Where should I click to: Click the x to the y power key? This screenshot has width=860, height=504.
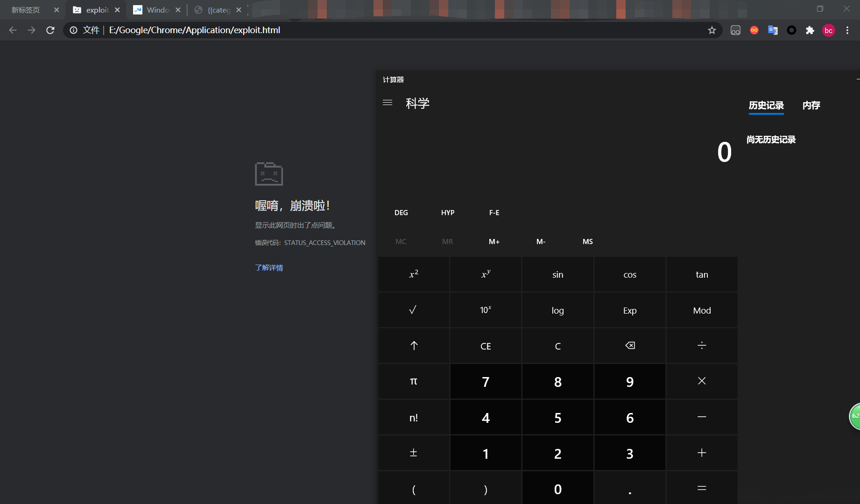pyautogui.click(x=486, y=274)
